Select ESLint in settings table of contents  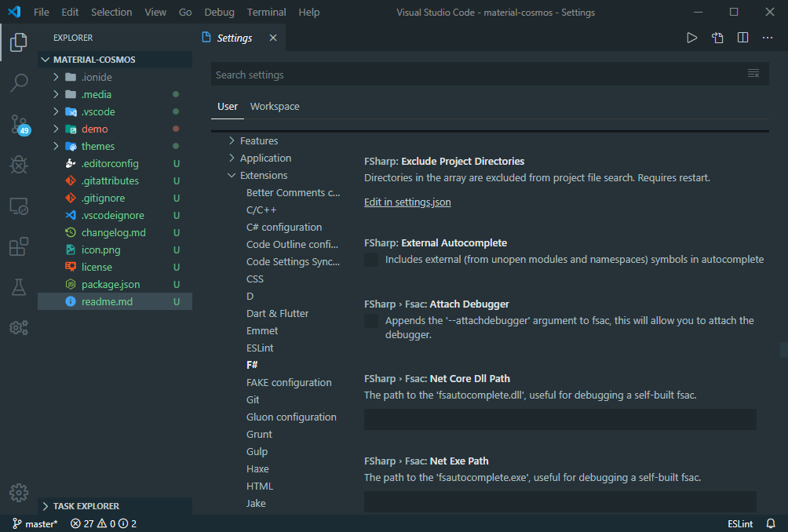click(x=260, y=348)
